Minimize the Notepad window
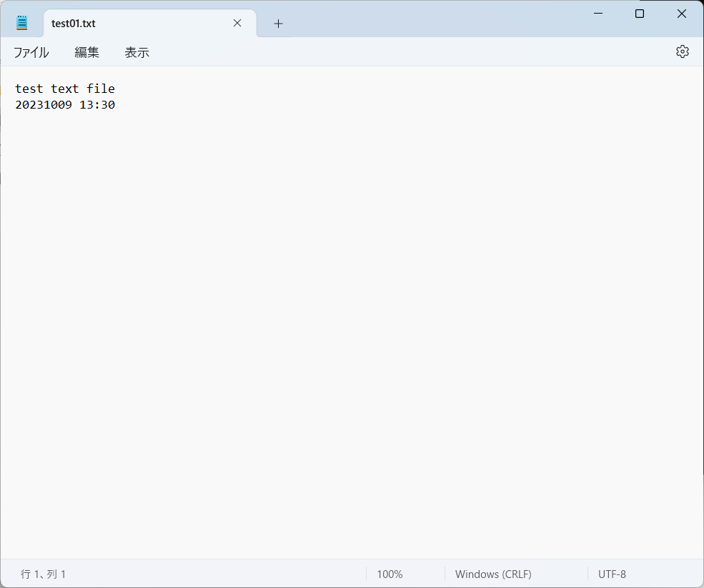 point(598,14)
